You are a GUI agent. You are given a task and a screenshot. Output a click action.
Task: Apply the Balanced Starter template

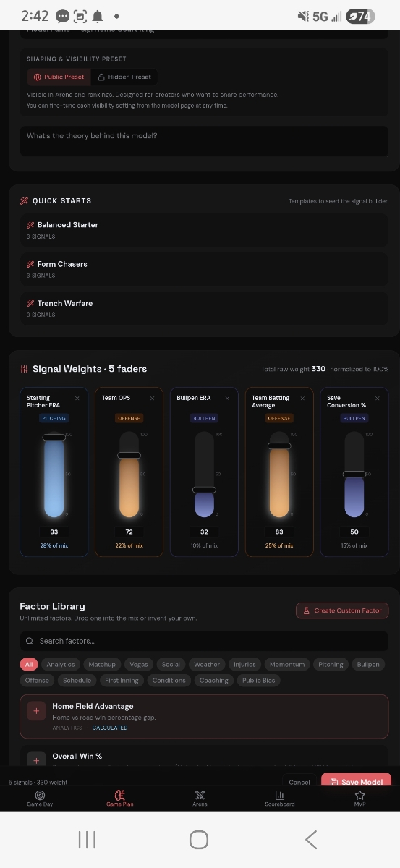pos(204,230)
